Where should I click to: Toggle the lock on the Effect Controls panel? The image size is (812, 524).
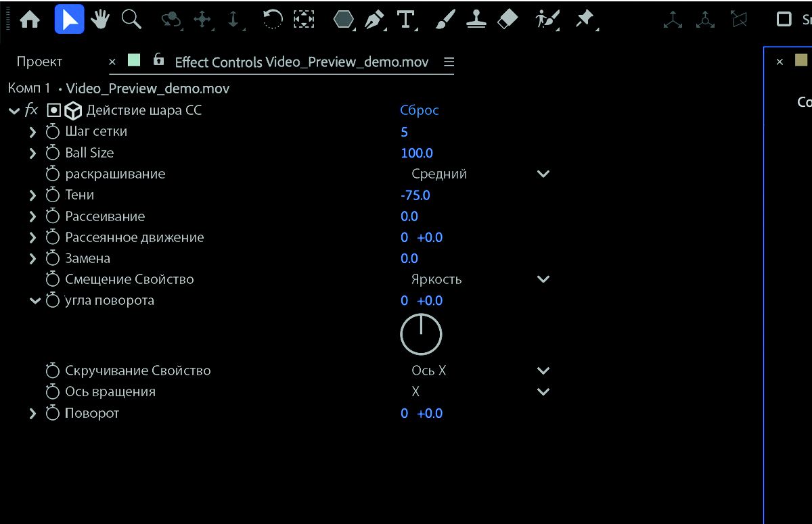[158, 59]
